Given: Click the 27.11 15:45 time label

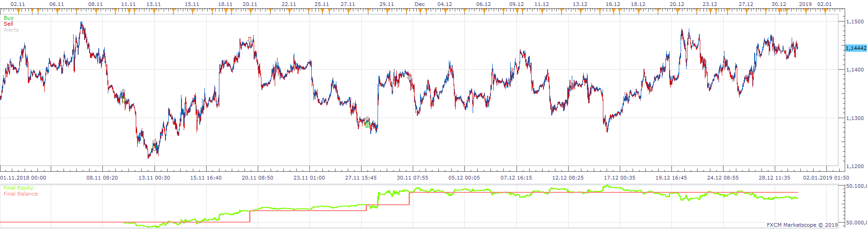Looking at the screenshot, I should point(361,178).
